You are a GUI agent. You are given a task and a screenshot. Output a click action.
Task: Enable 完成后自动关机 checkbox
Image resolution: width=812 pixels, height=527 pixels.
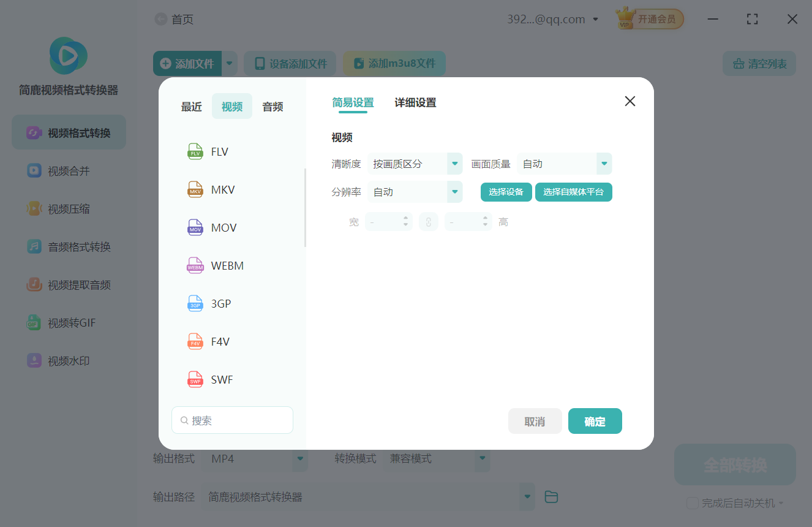[693, 503]
